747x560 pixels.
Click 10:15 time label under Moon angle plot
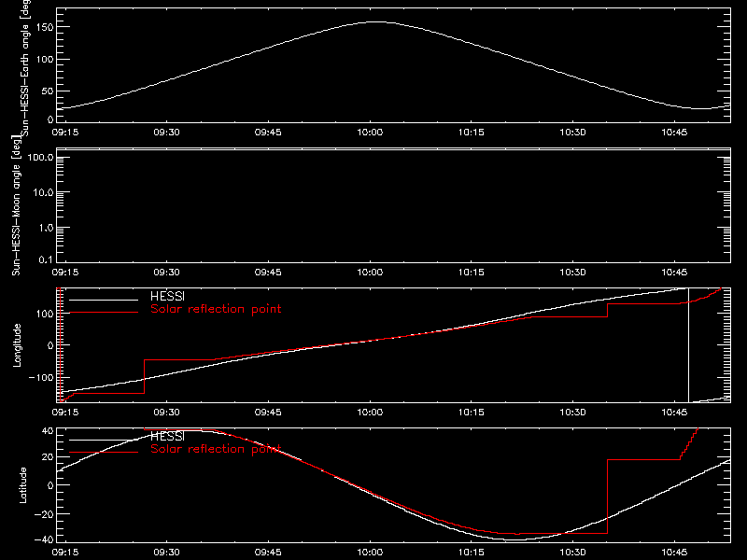coord(472,273)
